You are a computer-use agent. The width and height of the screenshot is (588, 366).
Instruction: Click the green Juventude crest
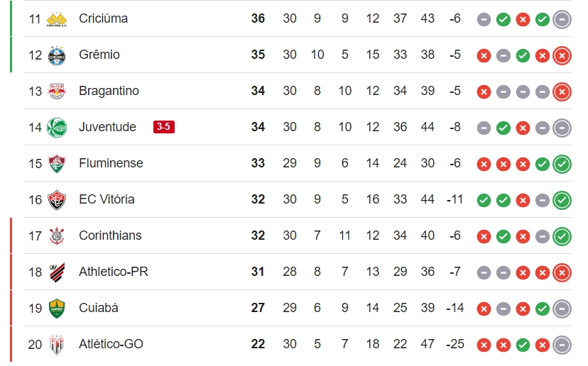[57, 128]
